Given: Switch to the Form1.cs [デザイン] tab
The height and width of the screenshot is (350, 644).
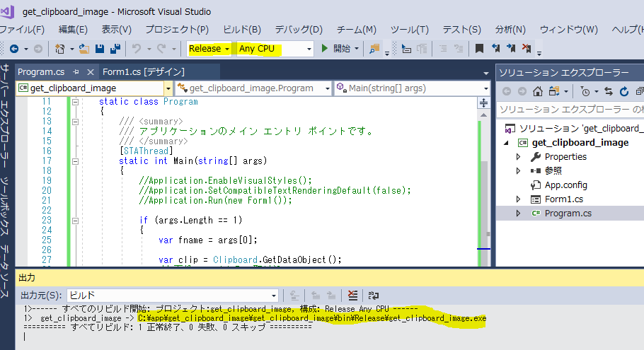Looking at the screenshot, I should (x=143, y=72).
